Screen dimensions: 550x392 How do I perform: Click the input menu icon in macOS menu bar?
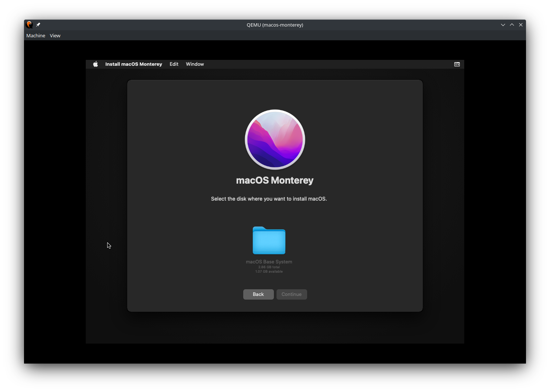pos(457,64)
